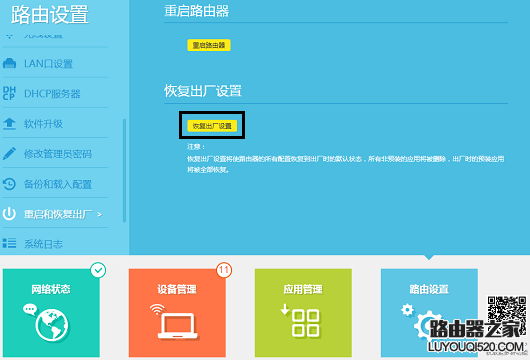This screenshot has height=360, width=530.
Task: Click the software upgrade upload icon
Action: click(x=9, y=124)
